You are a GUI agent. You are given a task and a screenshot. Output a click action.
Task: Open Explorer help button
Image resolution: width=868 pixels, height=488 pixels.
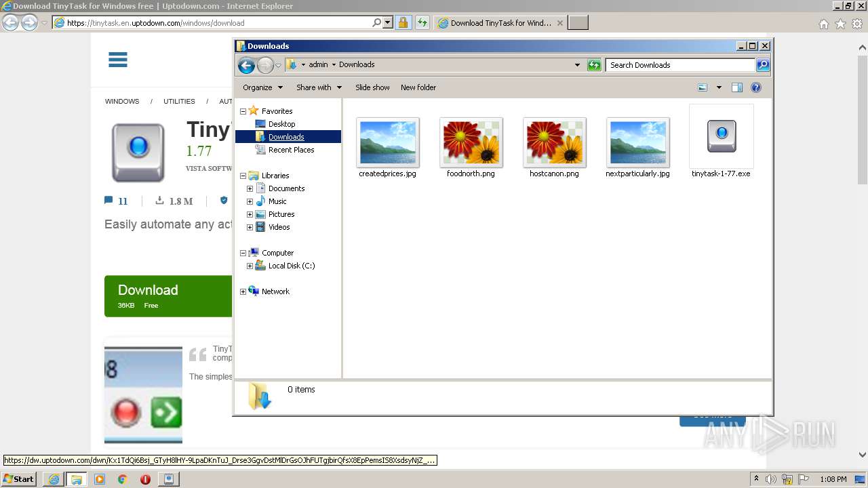point(756,87)
